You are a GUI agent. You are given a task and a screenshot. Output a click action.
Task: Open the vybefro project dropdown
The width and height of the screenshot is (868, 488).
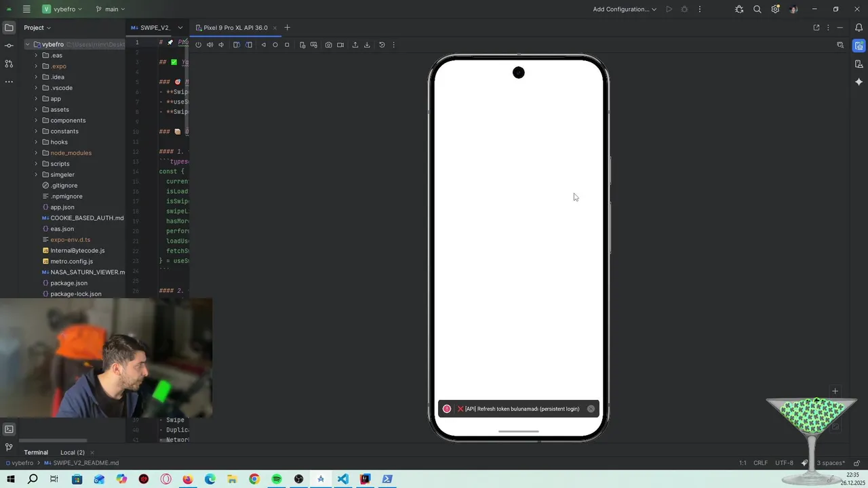coord(62,9)
